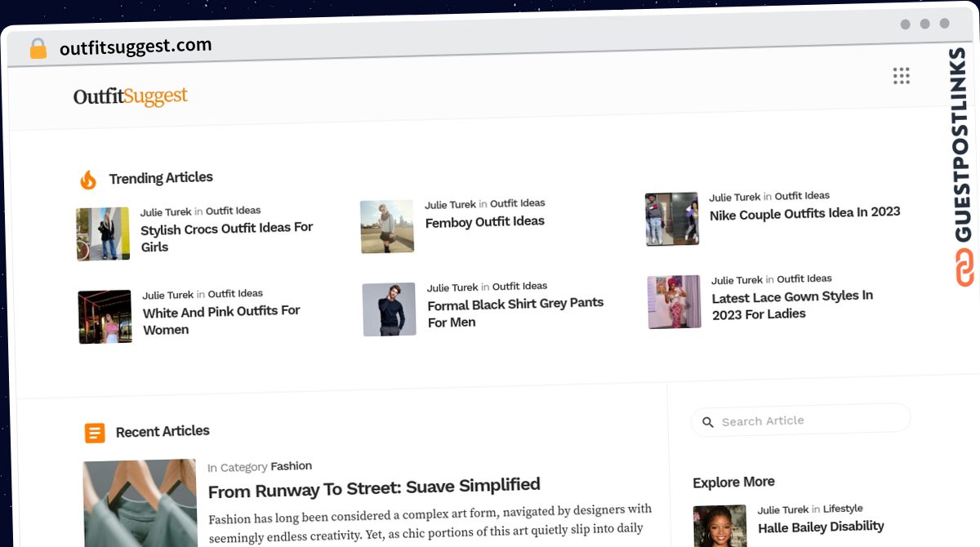Click the Trending Articles heading text
Viewport: 980px width, 547px height.
(161, 178)
